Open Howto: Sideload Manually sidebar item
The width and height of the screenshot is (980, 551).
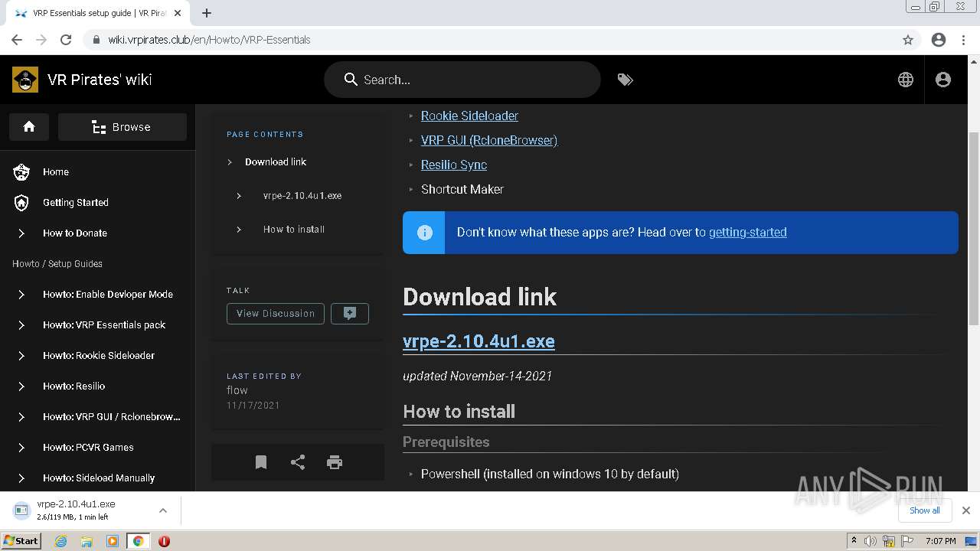click(x=99, y=478)
